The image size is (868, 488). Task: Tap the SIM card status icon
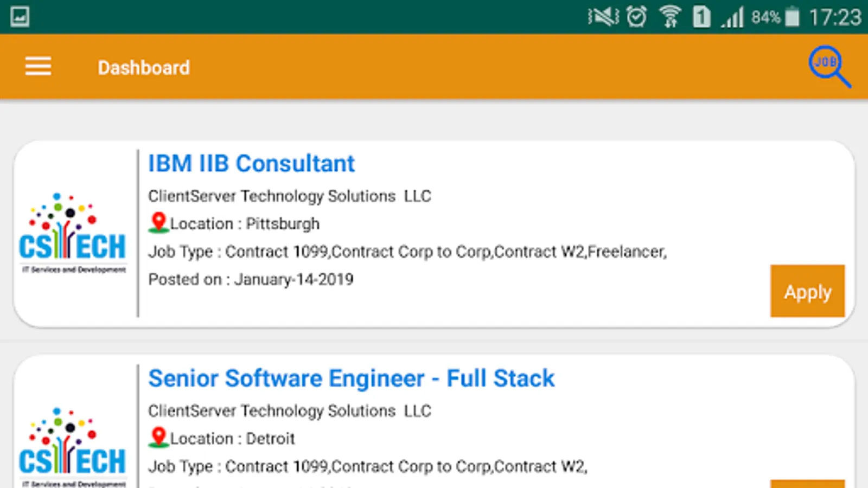click(701, 16)
